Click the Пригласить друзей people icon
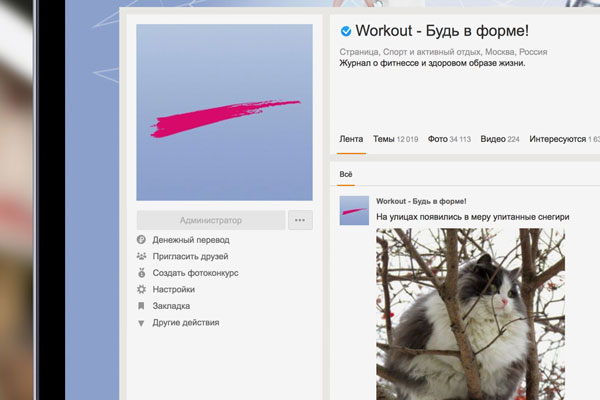 click(142, 257)
